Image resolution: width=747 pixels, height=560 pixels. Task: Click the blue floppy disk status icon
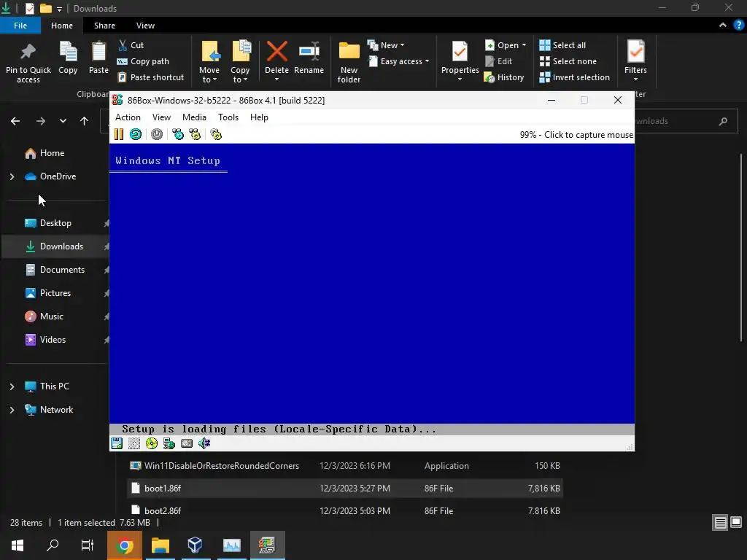(x=117, y=443)
